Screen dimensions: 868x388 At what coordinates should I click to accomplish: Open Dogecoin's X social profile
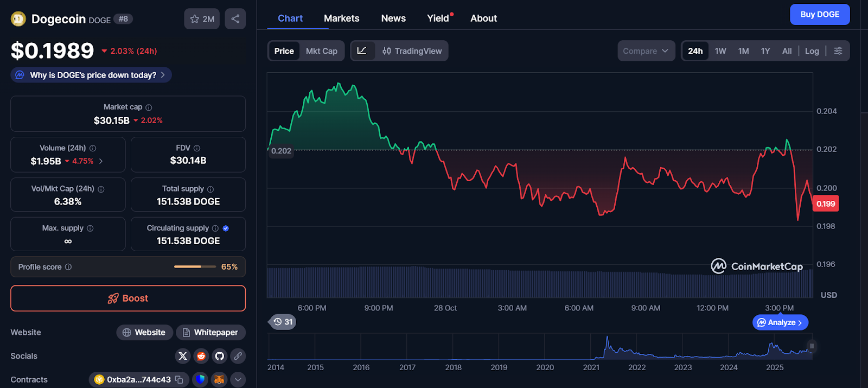tap(183, 356)
